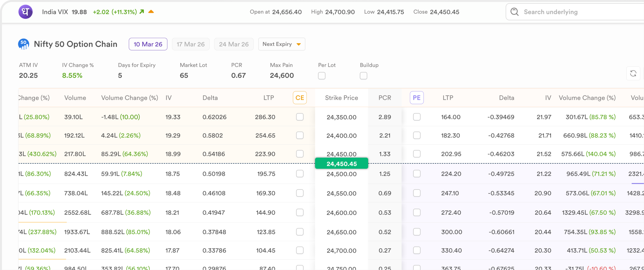
Task: Click the PE column badge
Action: tap(417, 98)
